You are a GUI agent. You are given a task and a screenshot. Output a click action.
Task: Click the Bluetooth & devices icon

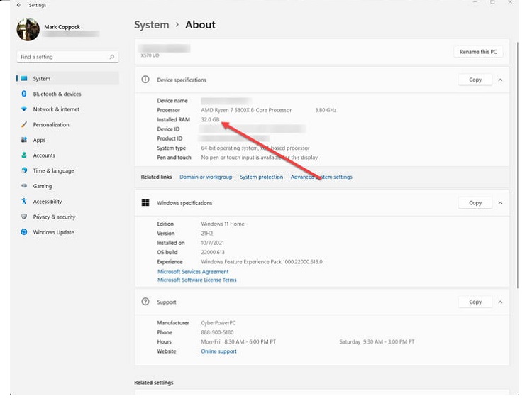[x=24, y=94]
